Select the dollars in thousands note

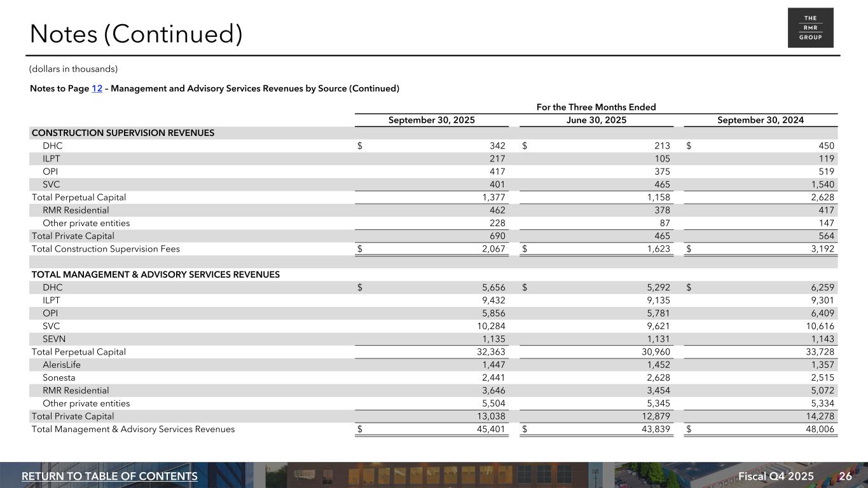coord(74,69)
